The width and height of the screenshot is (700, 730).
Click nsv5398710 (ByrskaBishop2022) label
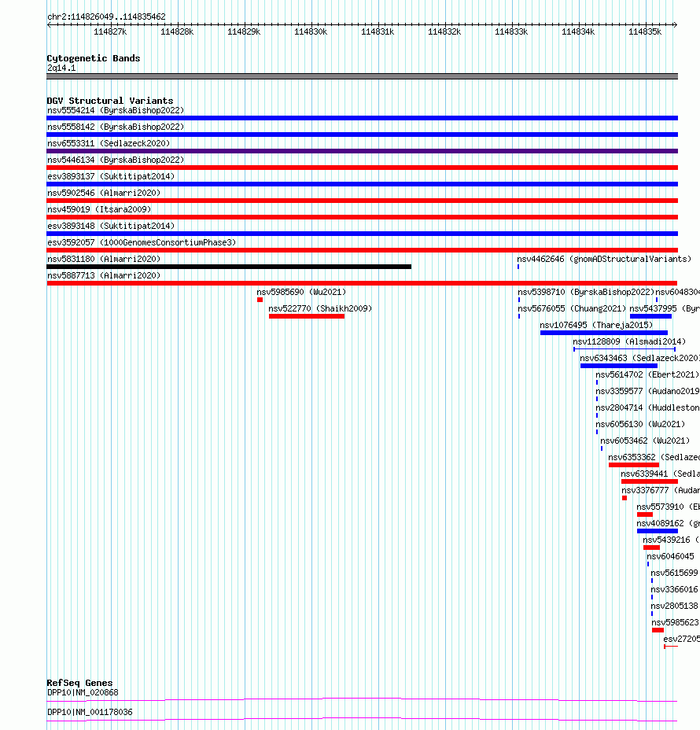click(586, 292)
